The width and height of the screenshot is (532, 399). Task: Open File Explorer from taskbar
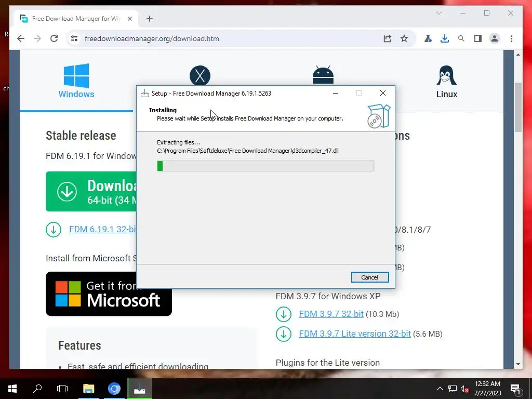pos(88,389)
